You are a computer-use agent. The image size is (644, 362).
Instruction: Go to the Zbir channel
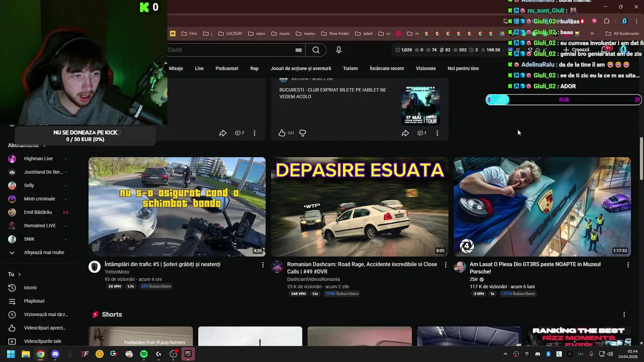pos(474,279)
